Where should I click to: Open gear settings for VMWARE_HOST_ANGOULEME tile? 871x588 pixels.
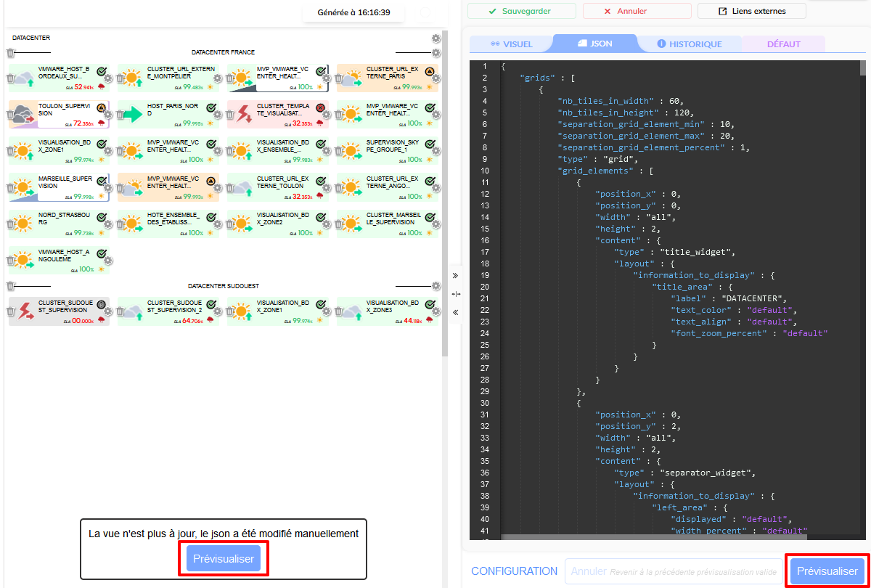click(108, 261)
